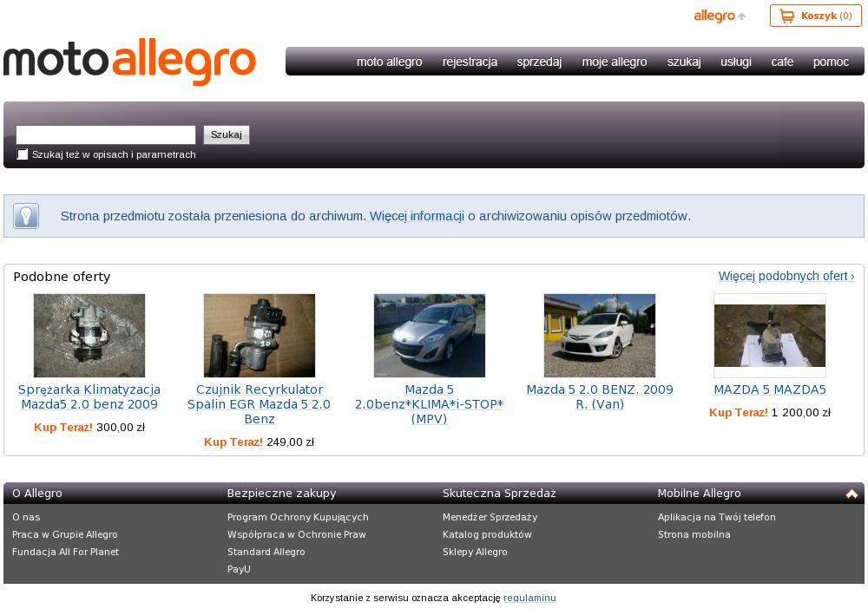868x615 pixels.
Task: Open Standard Allegro footer link
Action: [266, 552]
